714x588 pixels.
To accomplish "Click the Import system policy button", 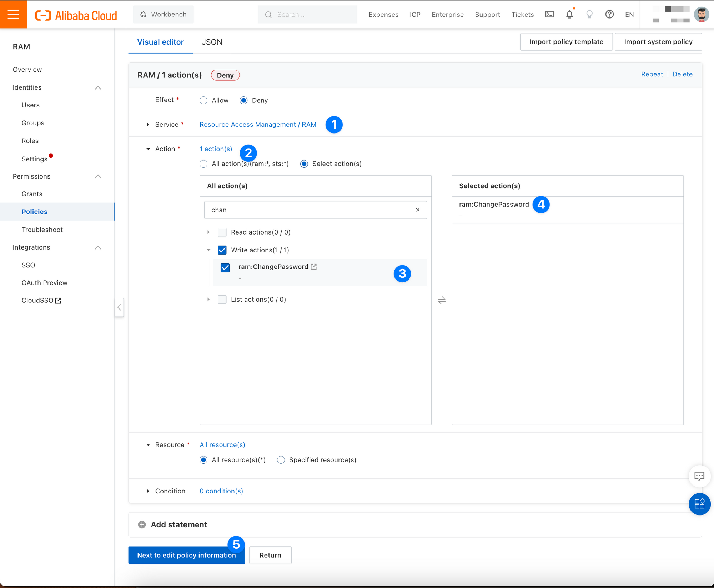I will point(658,42).
